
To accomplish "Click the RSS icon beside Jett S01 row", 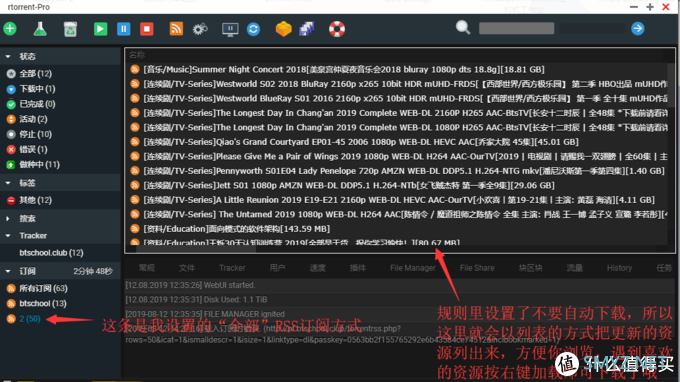I will [135, 186].
